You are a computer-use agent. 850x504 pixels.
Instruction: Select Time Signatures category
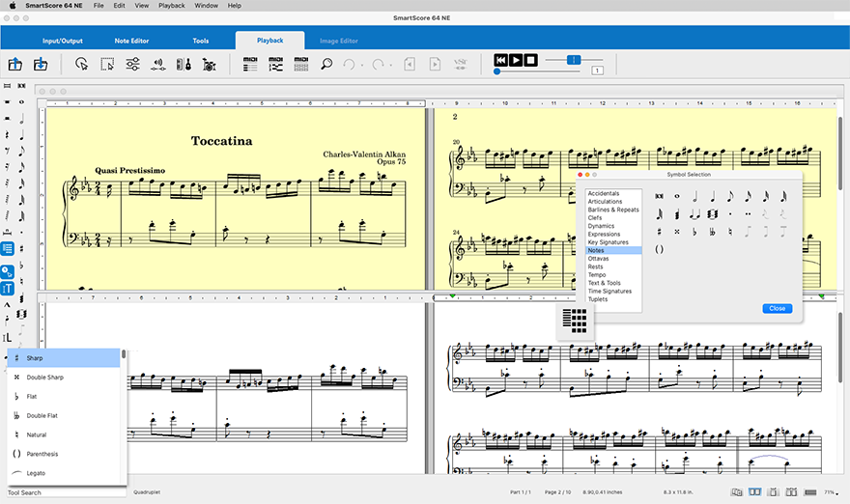[x=609, y=291]
